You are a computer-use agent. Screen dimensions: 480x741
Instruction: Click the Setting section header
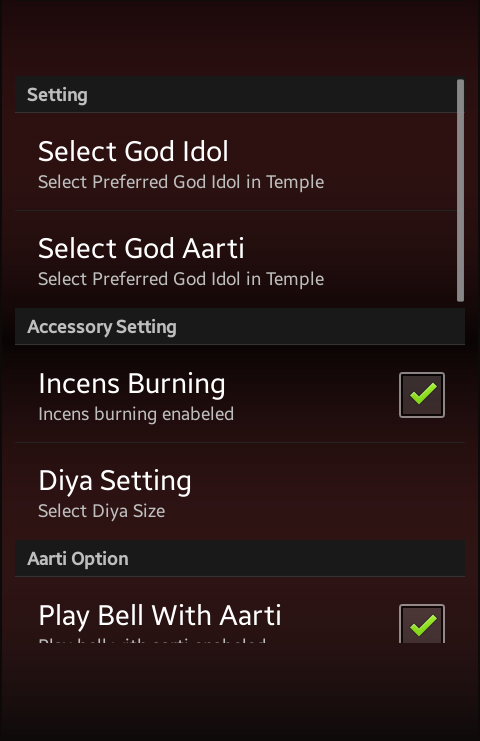(240, 95)
